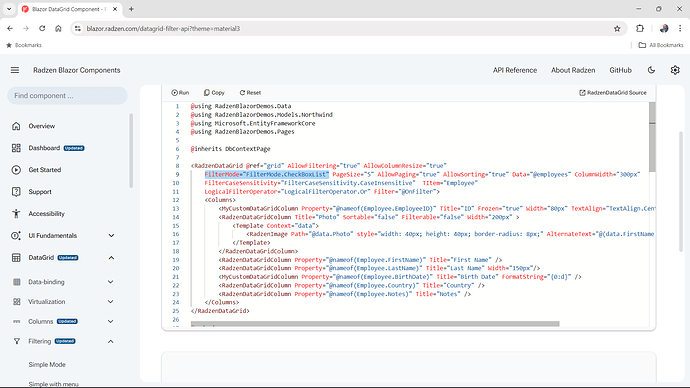
Task: Select Simple Mode filtering demo
Action: [47, 365]
